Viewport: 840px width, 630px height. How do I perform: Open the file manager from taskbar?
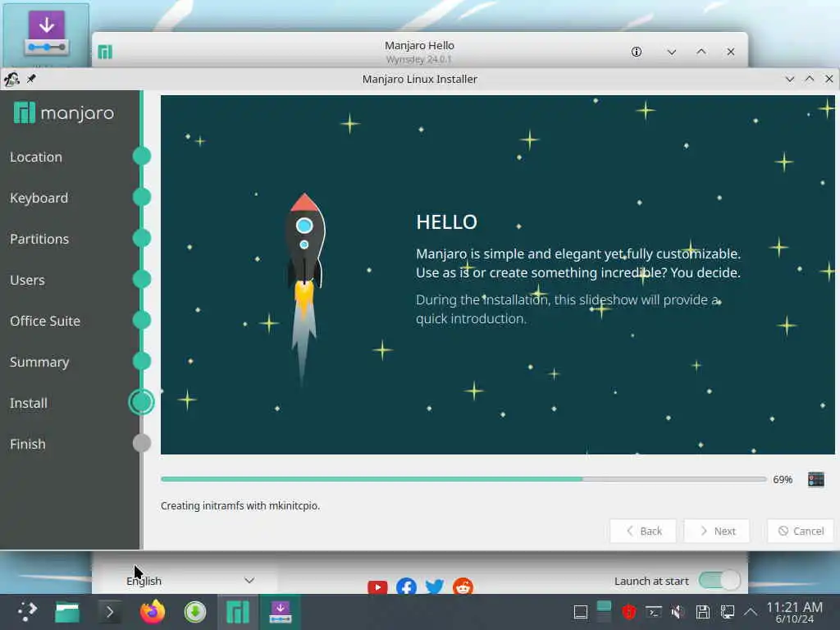67,612
